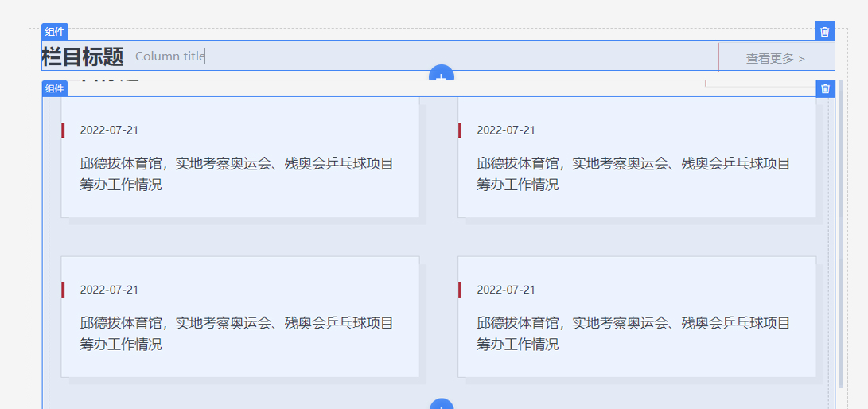Delete the column title component via trash icon
Screen dimensions: 868x409
tap(824, 31)
